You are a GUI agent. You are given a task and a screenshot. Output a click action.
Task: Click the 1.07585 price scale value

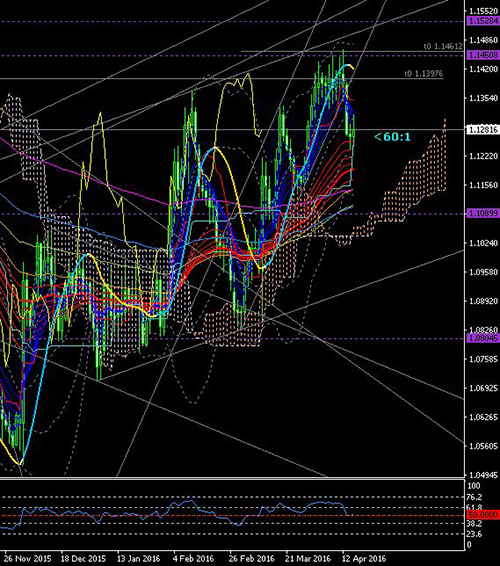point(483,359)
